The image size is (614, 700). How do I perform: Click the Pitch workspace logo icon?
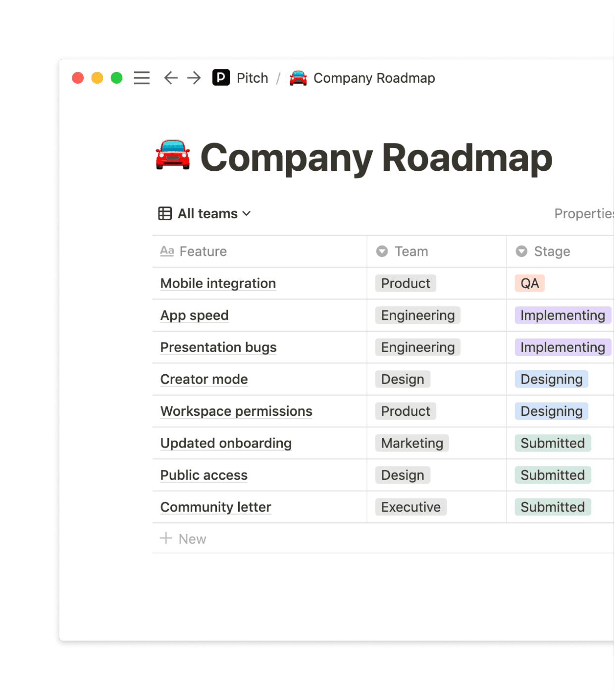221,78
